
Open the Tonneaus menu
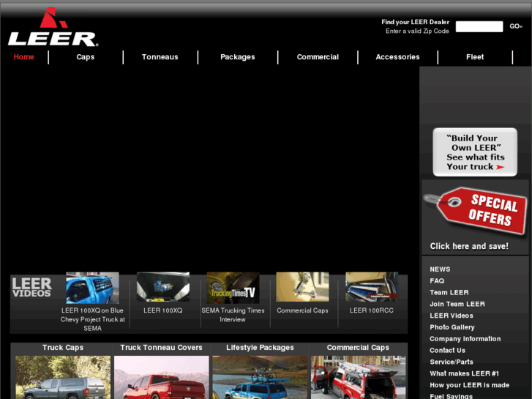click(x=160, y=57)
